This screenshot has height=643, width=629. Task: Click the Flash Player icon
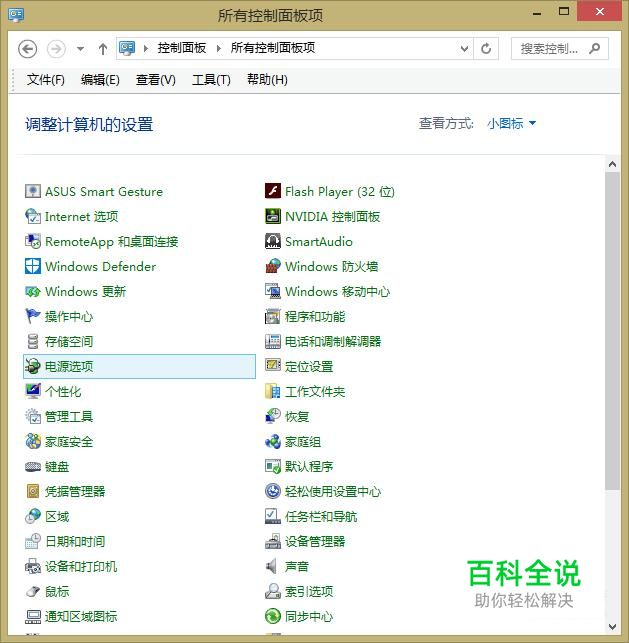coord(273,191)
